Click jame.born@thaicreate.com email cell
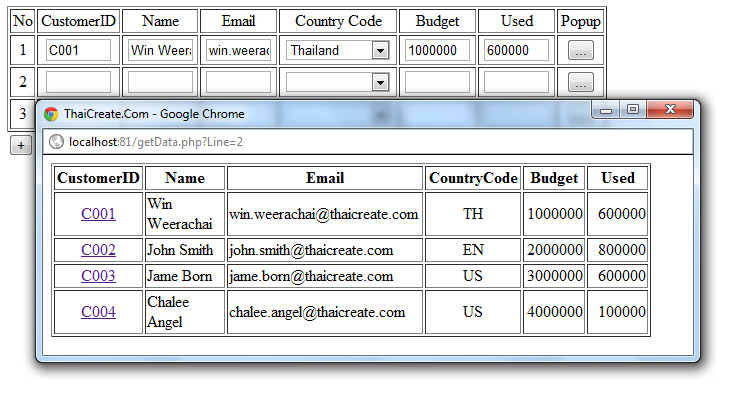This screenshot has height=408, width=735. pos(325,276)
